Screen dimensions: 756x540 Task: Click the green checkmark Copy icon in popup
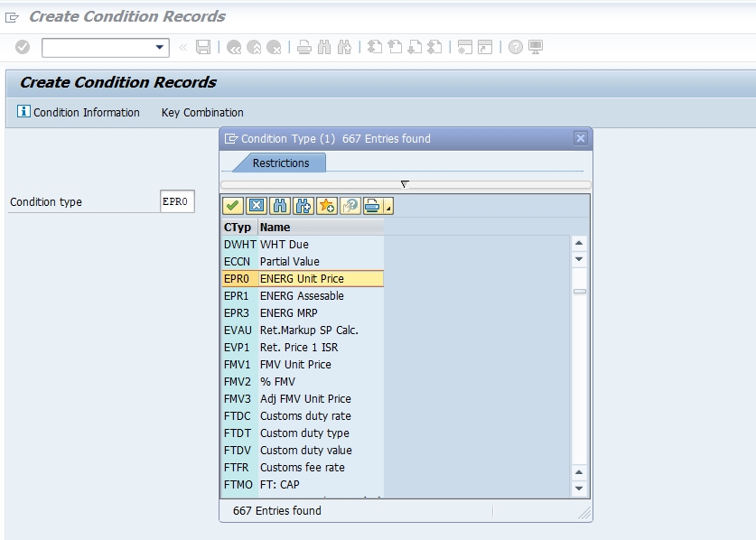[233, 206]
